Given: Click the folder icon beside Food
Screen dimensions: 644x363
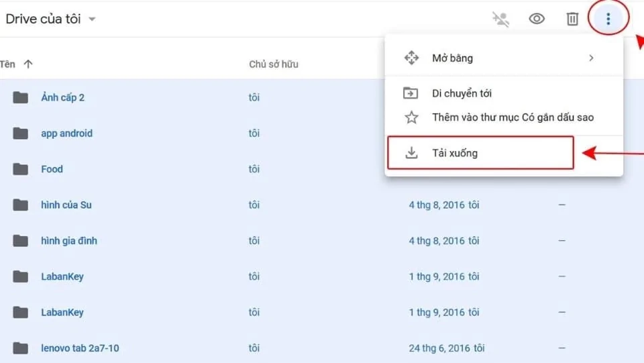Looking at the screenshot, I should click(x=20, y=169).
